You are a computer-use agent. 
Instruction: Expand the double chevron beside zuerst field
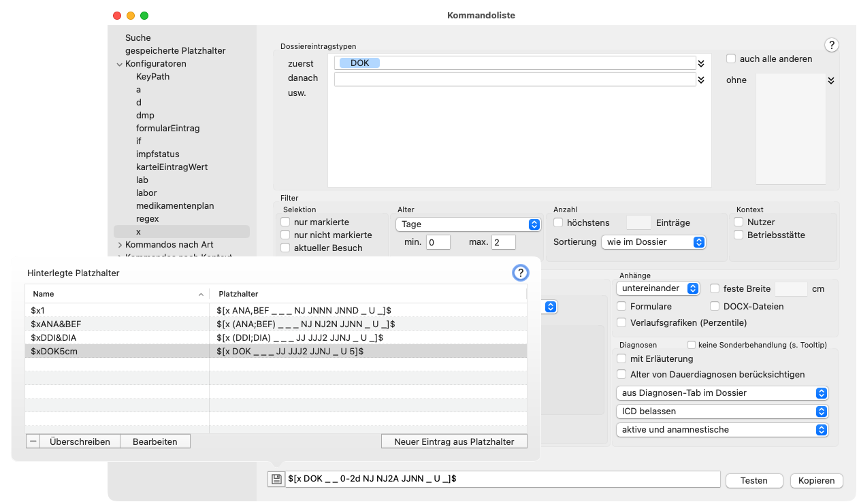701,63
